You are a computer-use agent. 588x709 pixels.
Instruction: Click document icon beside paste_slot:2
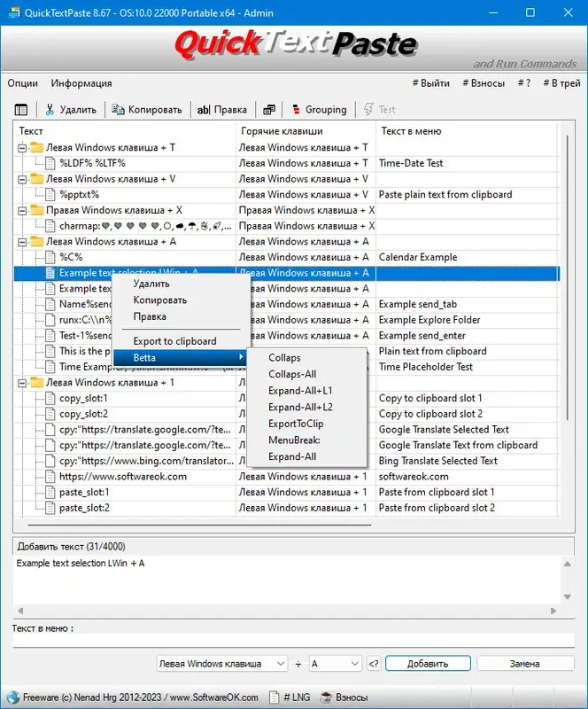(50, 508)
